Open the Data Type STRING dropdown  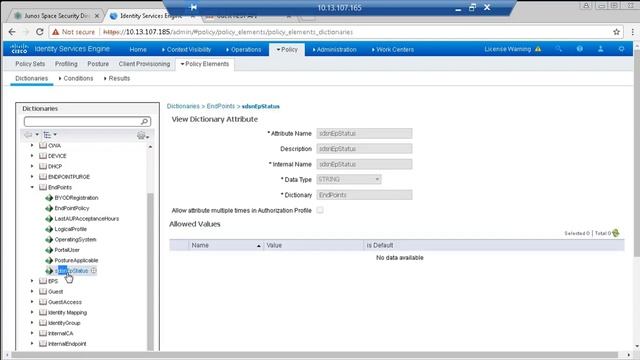[x=349, y=180]
